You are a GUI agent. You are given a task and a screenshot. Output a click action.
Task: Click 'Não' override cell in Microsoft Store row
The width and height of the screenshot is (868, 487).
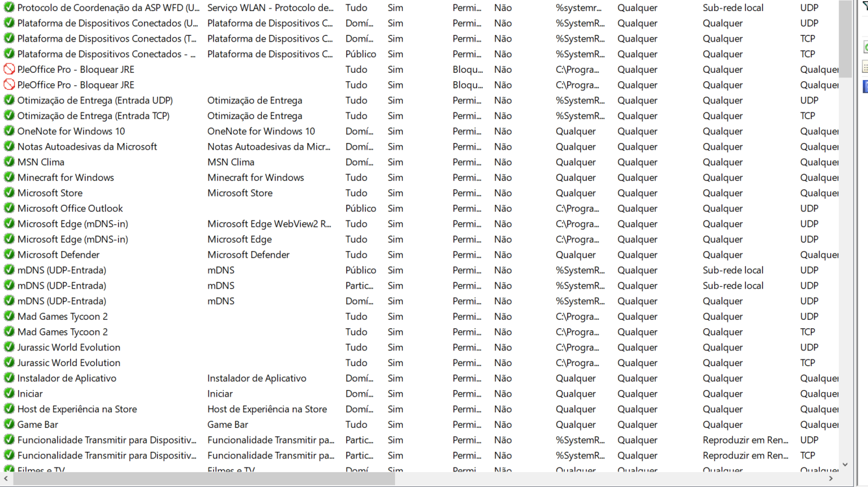502,193
